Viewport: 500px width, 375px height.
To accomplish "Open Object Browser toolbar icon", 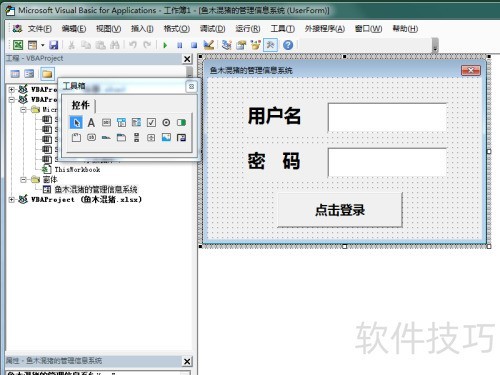I will (255, 45).
